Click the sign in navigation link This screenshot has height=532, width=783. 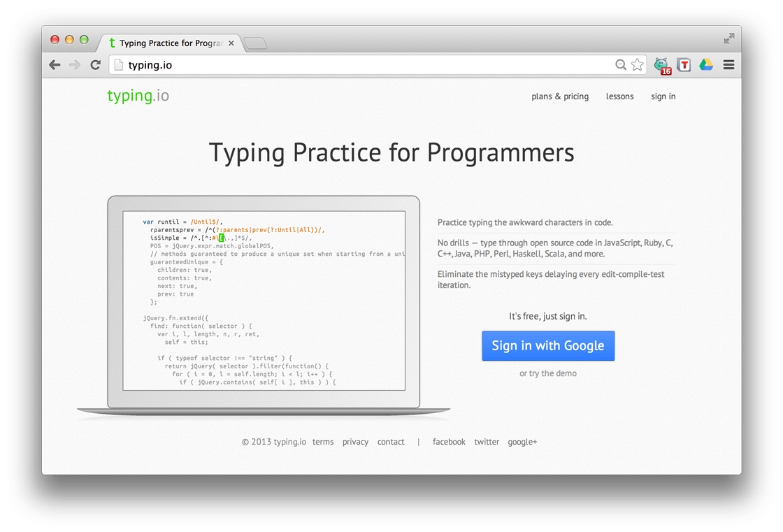(x=663, y=96)
